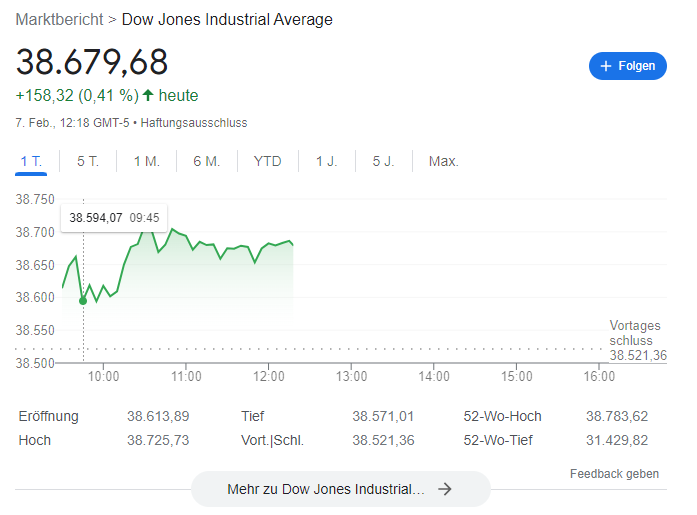This screenshot has width=697, height=515.
Task: Click the 38.550 y-axis label
Action: pyautogui.click(x=35, y=330)
